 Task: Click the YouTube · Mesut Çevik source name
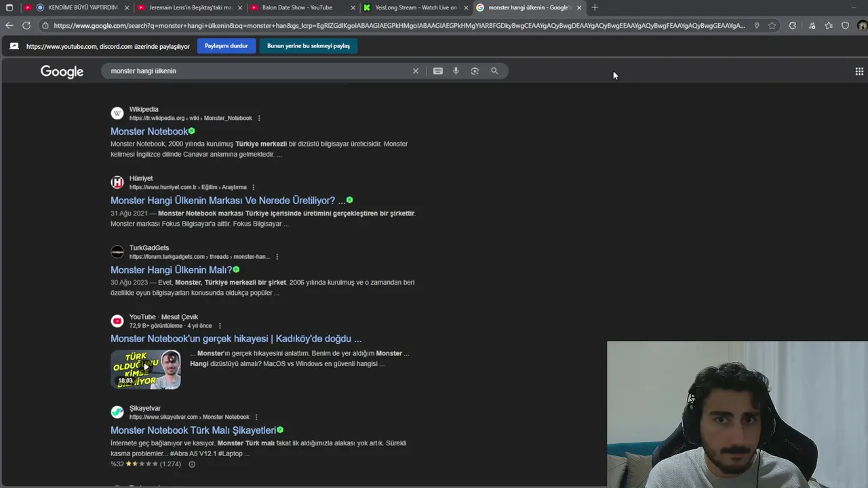tap(163, 317)
